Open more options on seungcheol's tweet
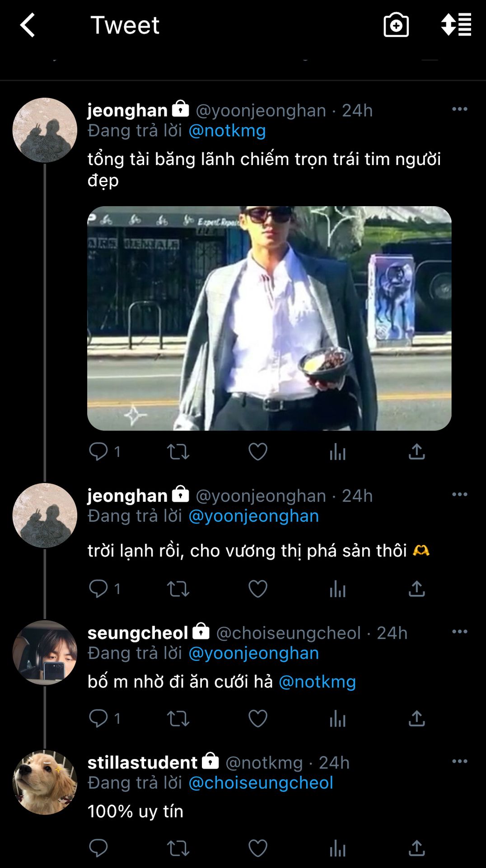This screenshot has height=868, width=486. click(459, 632)
